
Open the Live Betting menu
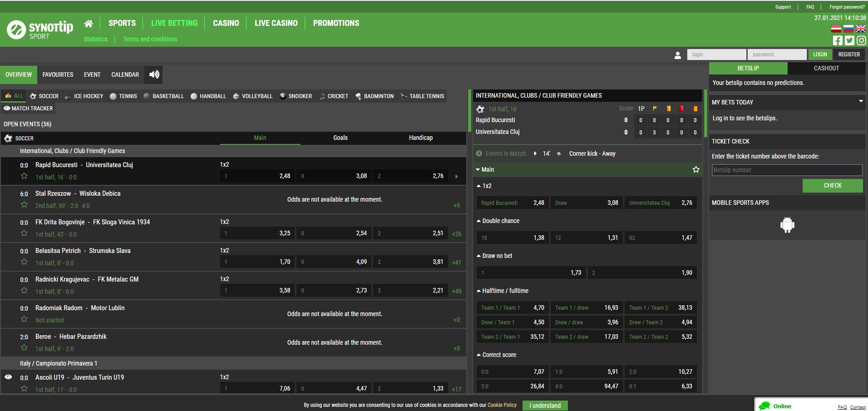(x=174, y=23)
